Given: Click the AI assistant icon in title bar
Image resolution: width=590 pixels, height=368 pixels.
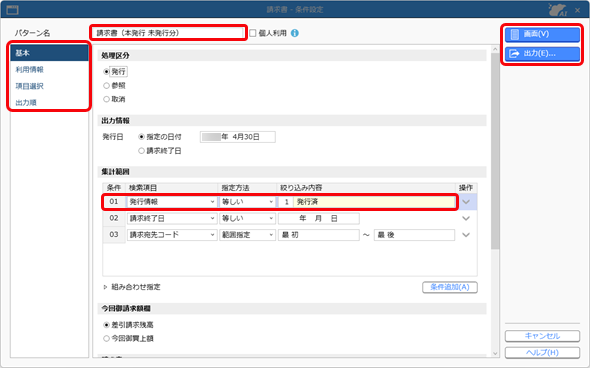Looking at the screenshot, I should coord(558,9).
